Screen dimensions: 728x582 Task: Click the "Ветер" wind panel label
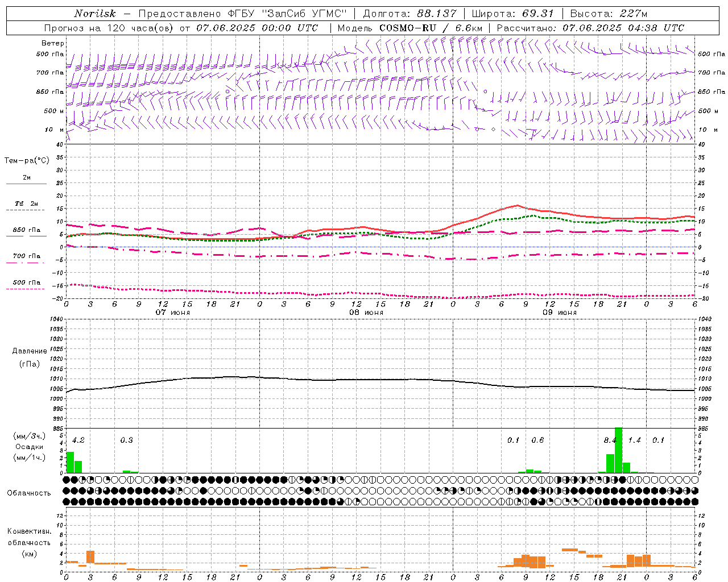pyautogui.click(x=53, y=43)
